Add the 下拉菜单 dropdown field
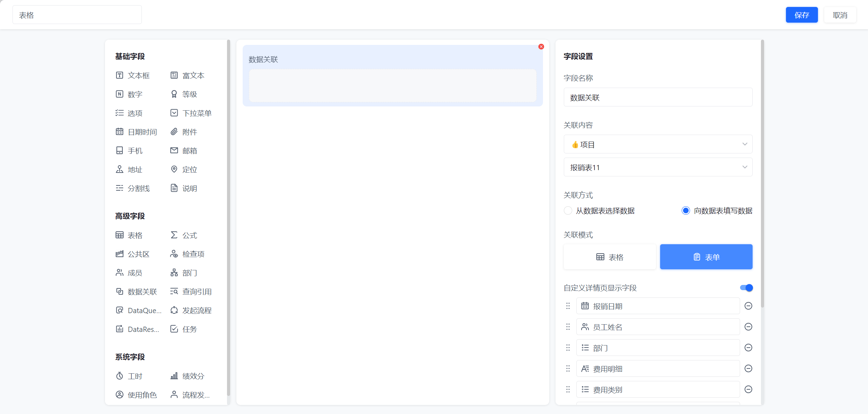The height and width of the screenshot is (414, 868). tap(191, 113)
